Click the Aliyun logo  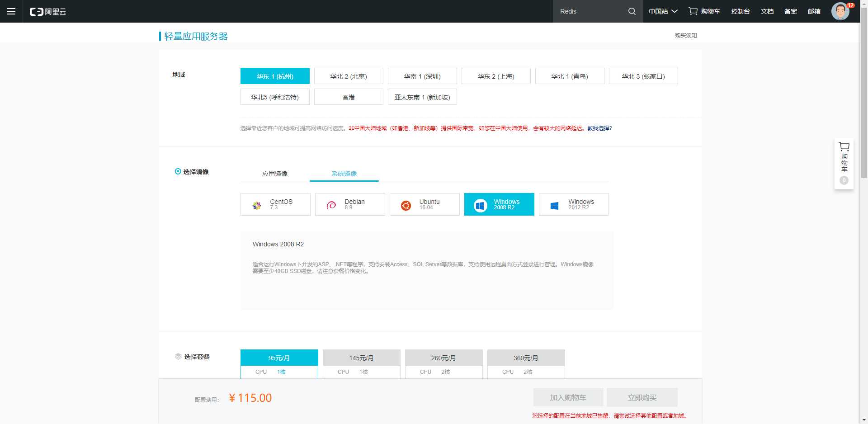coord(47,11)
